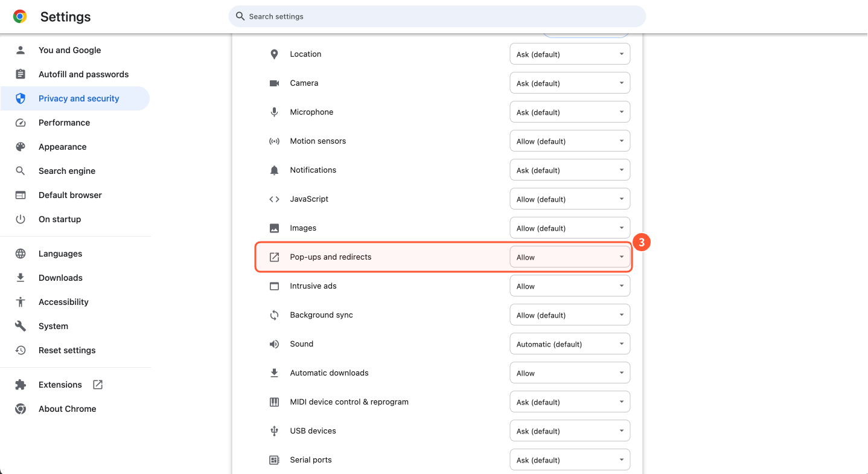868x474 pixels.
Task: Change the Intrusive ads dropdown
Action: click(570, 286)
